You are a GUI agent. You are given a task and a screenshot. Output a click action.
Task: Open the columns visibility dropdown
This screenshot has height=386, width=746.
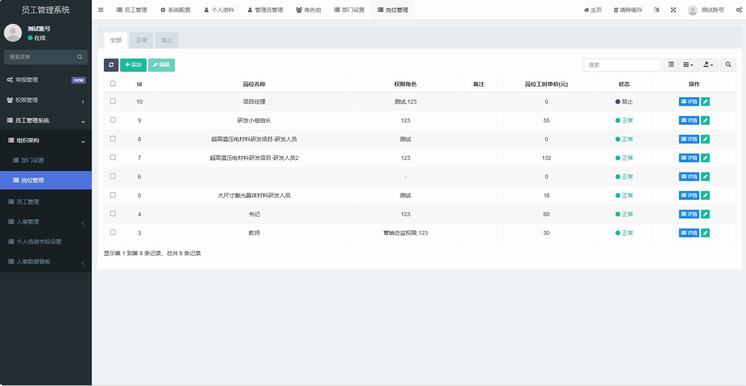click(688, 65)
